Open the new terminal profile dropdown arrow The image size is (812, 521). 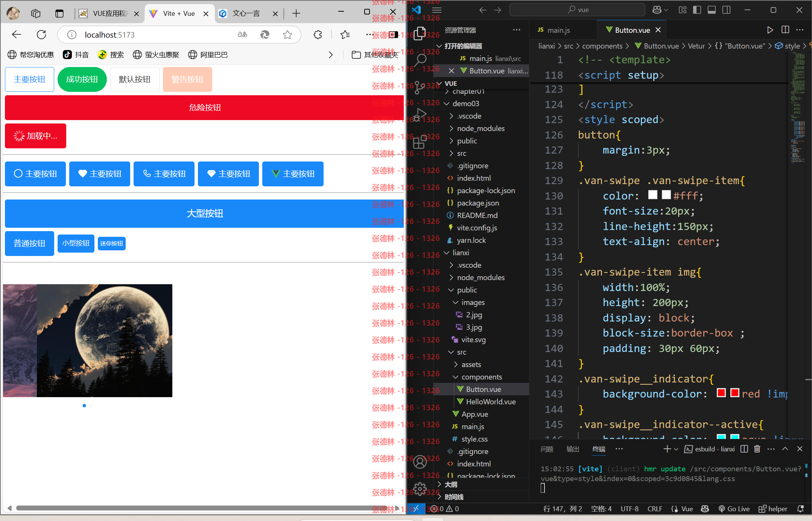click(x=676, y=449)
